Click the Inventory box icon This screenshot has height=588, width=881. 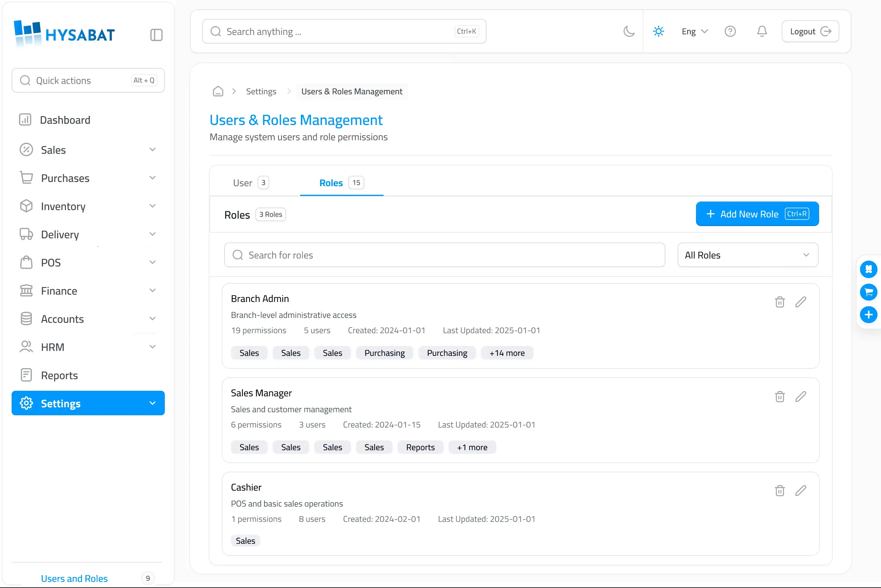pyautogui.click(x=26, y=206)
